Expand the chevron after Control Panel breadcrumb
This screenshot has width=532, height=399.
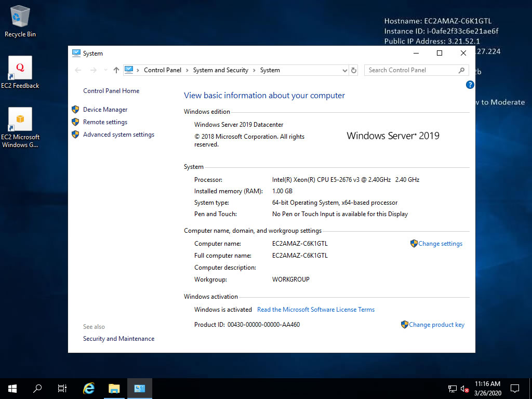point(187,70)
